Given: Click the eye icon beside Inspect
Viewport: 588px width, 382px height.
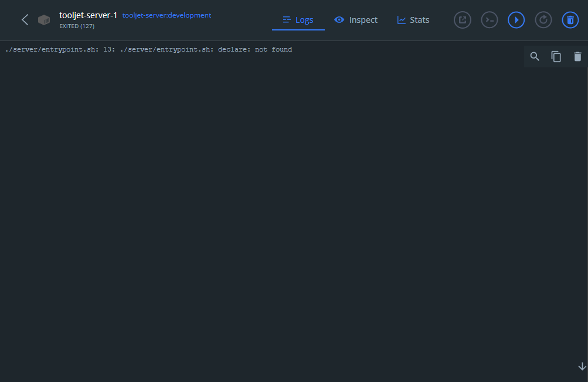Looking at the screenshot, I should [x=339, y=19].
